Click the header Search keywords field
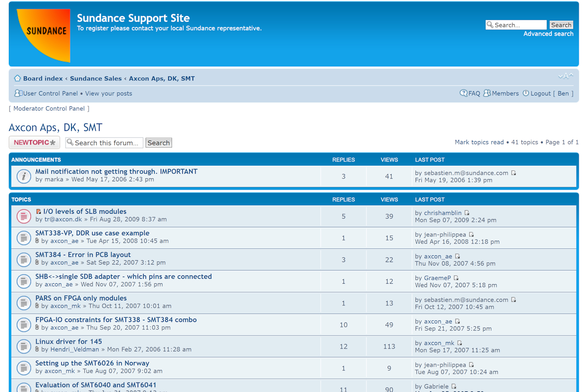The width and height of the screenshot is (588, 392). (516, 25)
